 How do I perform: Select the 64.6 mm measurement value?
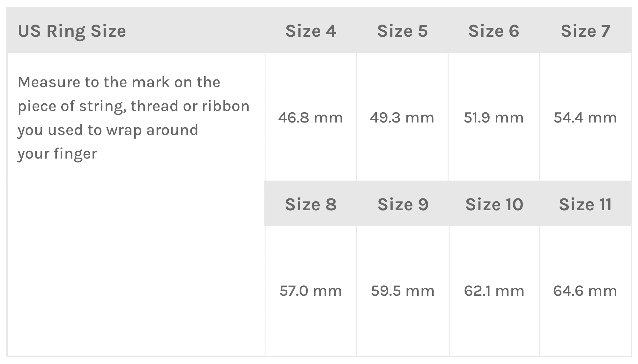tap(585, 291)
